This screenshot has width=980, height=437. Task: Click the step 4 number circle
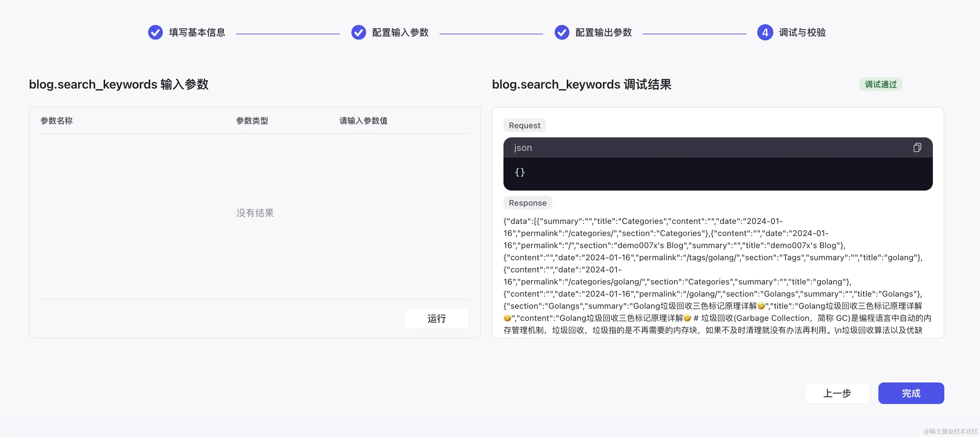click(x=765, y=33)
